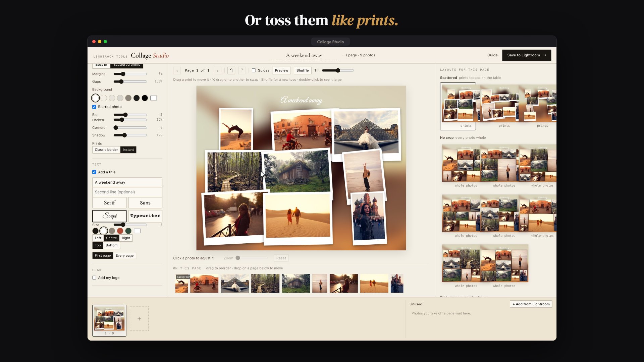Click the undo arrow icon
This screenshot has width=644, height=362.
[x=231, y=70]
